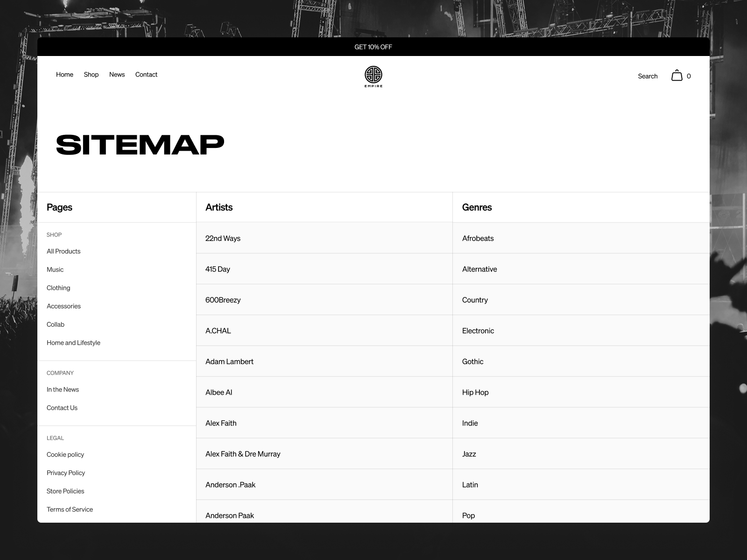Open the Contact page from the navigation
The width and height of the screenshot is (747, 560).
(x=146, y=74)
